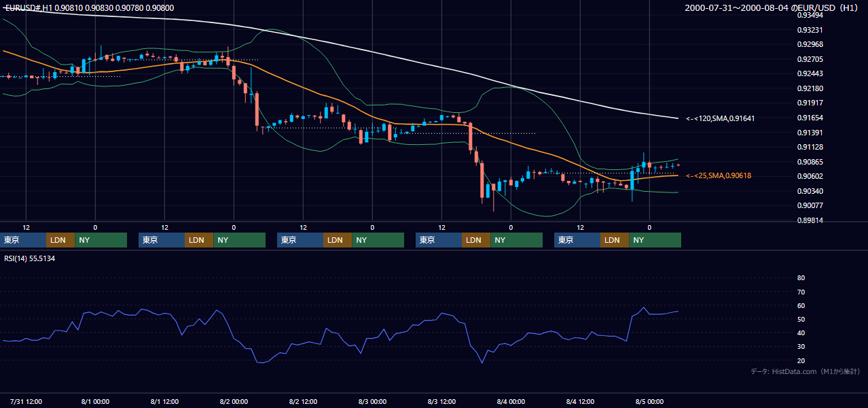Screen dimensions: 868x408
Task: Click the RSI level 70 label
Action: pos(801,292)
